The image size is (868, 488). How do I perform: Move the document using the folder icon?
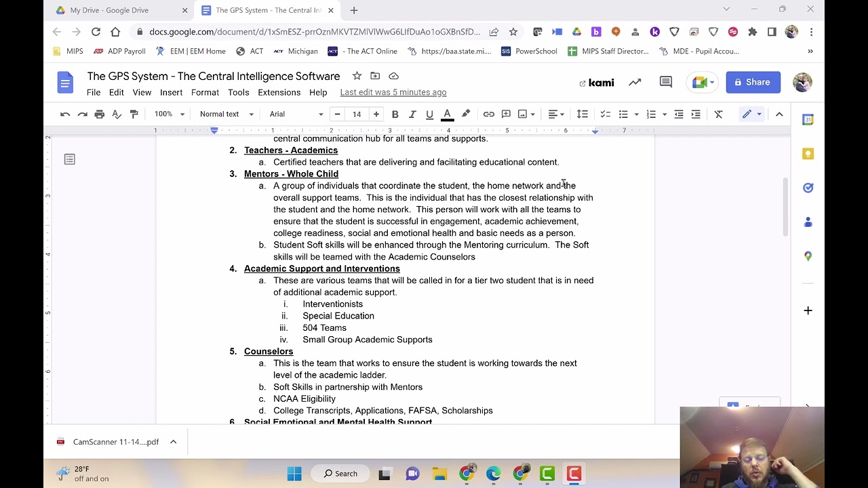(375, 76)
